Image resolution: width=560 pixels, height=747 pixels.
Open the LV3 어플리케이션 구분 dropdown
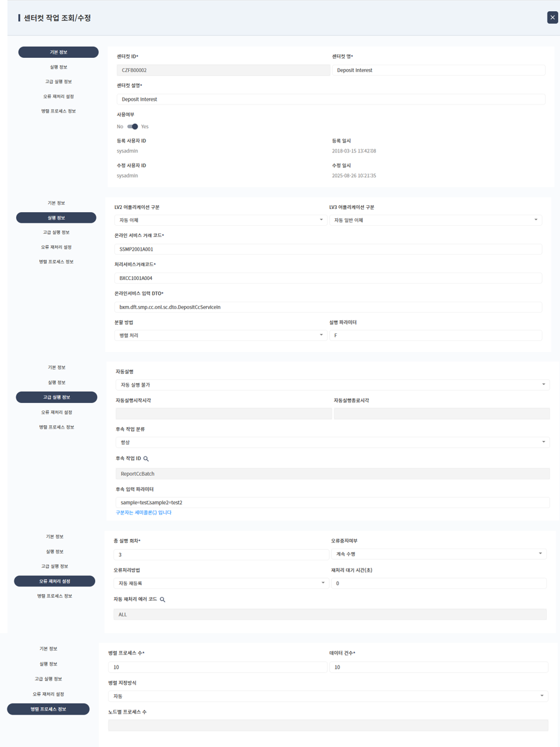pyautogui.click(x=435, y=220)
